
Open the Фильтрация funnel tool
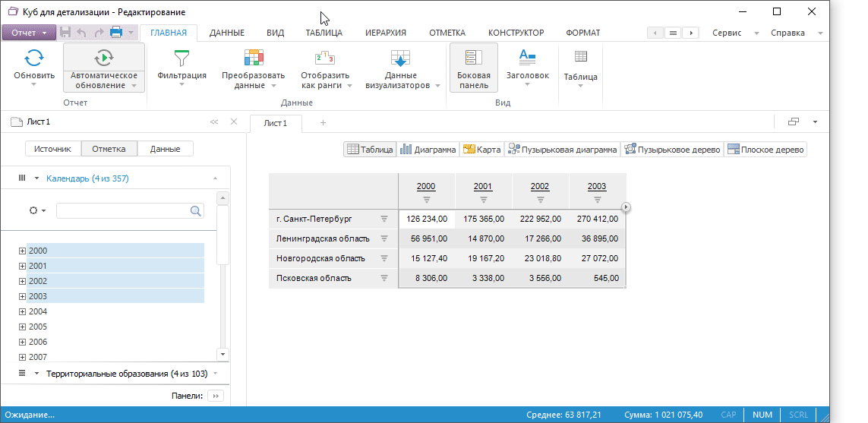[181, 58]
